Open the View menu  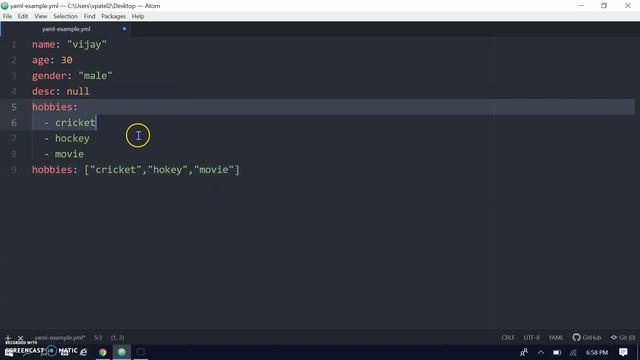point(40,16)
